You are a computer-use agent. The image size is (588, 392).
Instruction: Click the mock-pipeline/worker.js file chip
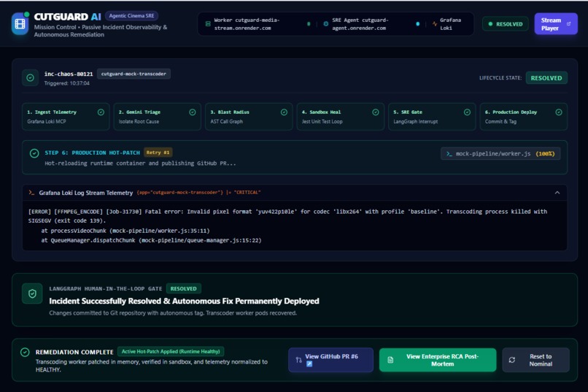pyautogui.click(x=500, y=154)
